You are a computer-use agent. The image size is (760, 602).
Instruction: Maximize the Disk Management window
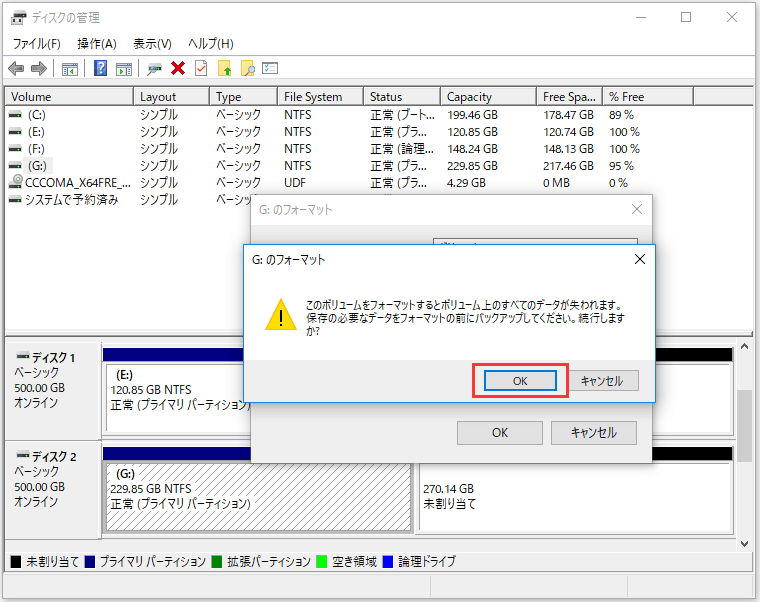click(x=686, y=17)
